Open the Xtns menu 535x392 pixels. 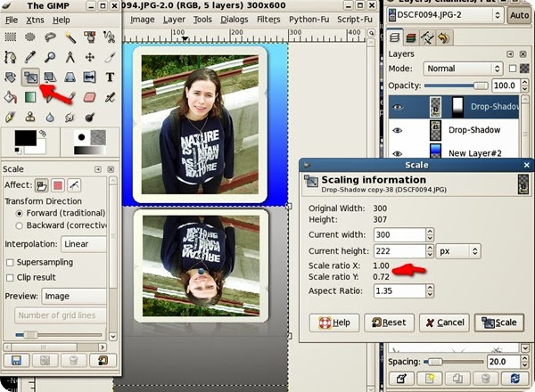coord(35,20)
